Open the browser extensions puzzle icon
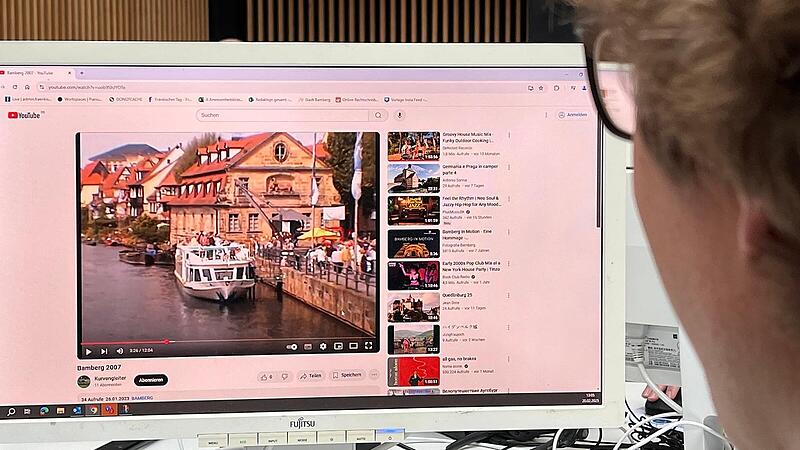 [557, 88]
